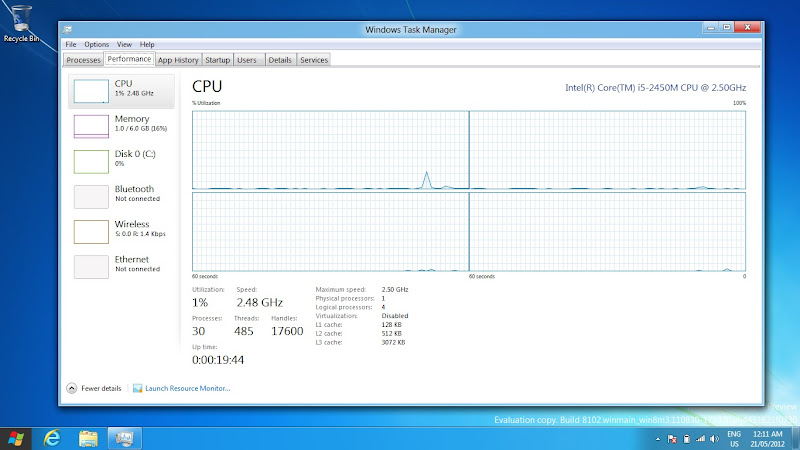Click the Start button on taskbar
The height and width of the screenshot is (450, 800).
click(15, 439)
